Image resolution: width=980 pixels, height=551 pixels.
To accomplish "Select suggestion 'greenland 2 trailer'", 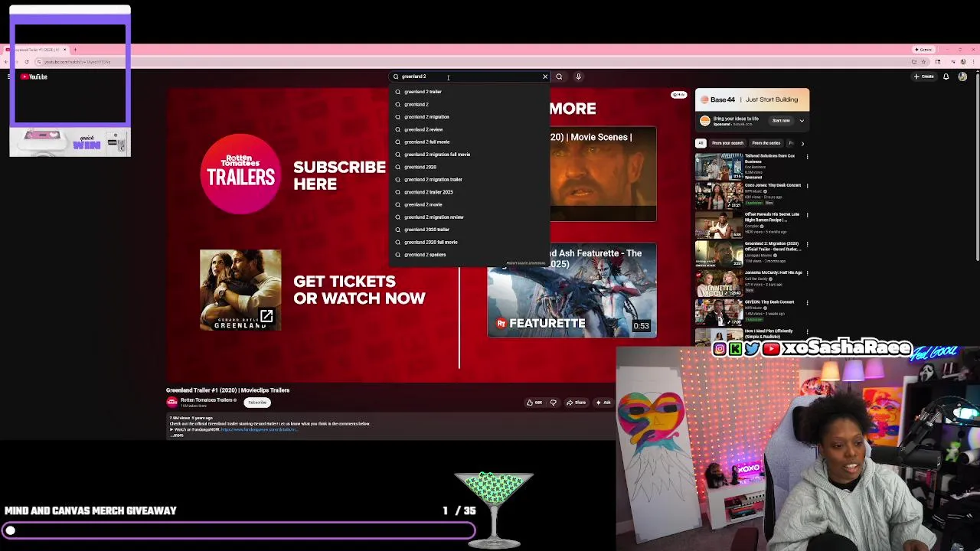I will (x=469, y=92).
